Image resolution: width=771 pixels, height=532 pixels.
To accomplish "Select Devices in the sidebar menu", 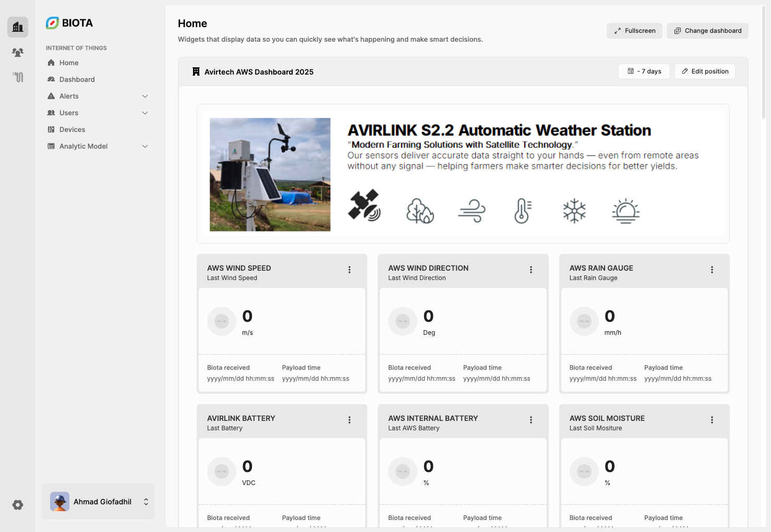I will point(72,129).
